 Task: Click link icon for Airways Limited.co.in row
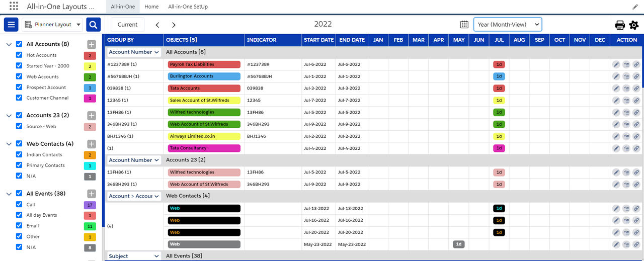(636, 136)
